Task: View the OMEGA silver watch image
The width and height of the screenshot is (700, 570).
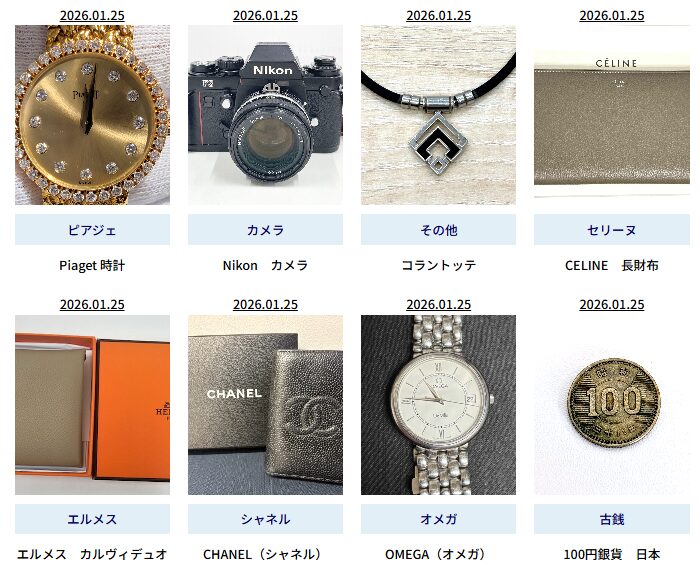Action: tap(438, 405)
